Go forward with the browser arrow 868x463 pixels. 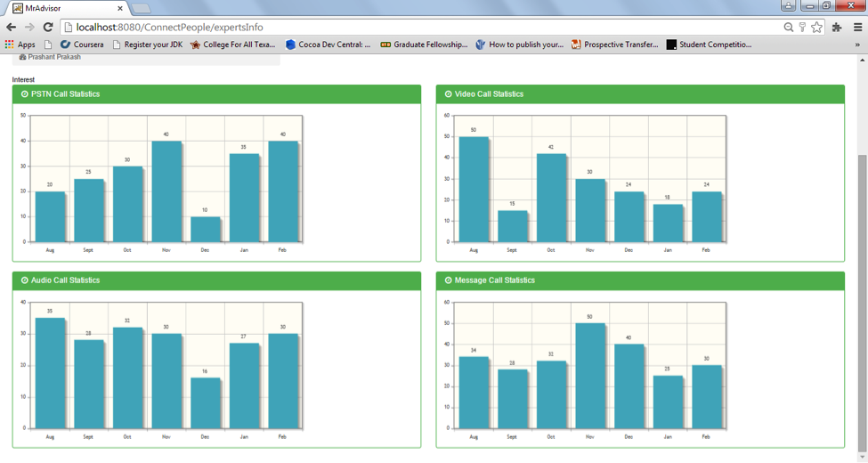(x=29, y=27)
